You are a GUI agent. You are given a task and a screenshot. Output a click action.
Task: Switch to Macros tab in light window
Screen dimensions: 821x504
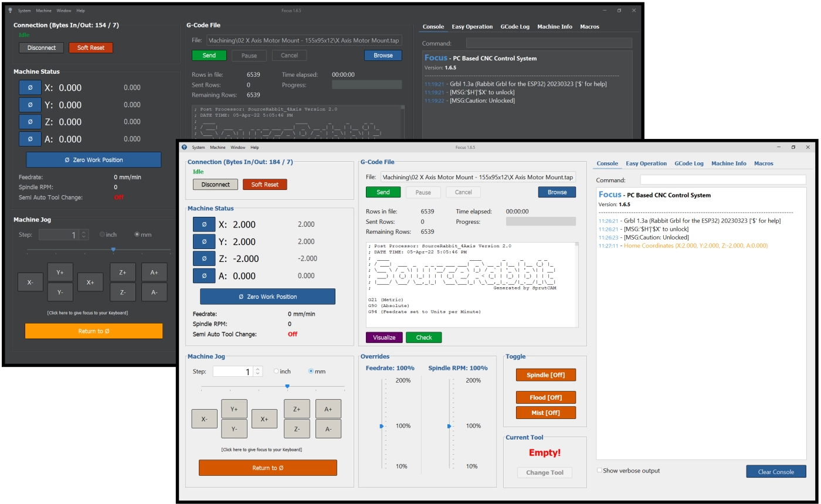coord(764,164)
